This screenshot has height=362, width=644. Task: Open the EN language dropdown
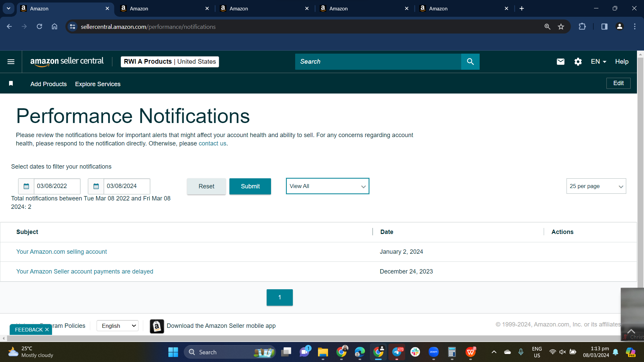pos(598,62)
